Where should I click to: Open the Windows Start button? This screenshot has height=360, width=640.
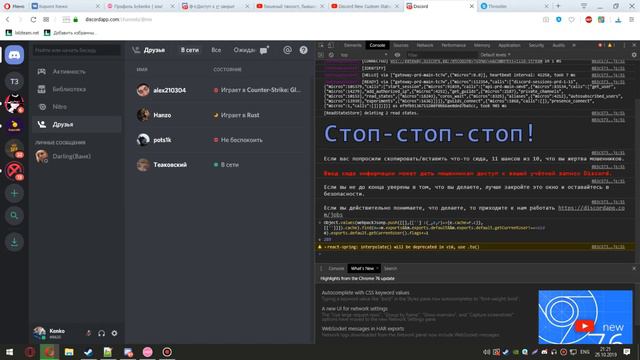(x=10, y=352)
